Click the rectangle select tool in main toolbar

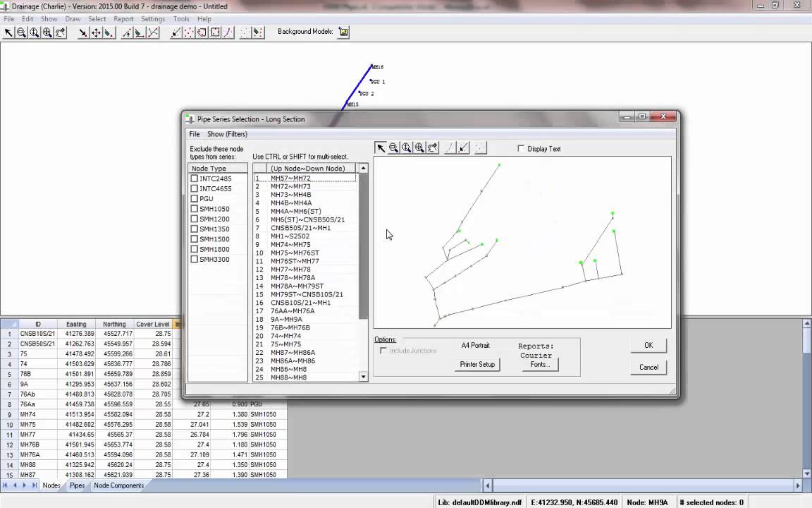[x=215, y=32]
